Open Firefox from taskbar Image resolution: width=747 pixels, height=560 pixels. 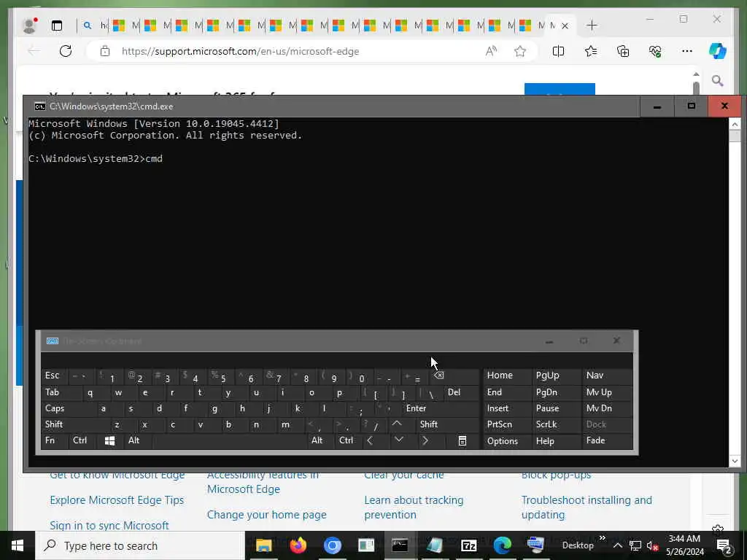(298, 545)
